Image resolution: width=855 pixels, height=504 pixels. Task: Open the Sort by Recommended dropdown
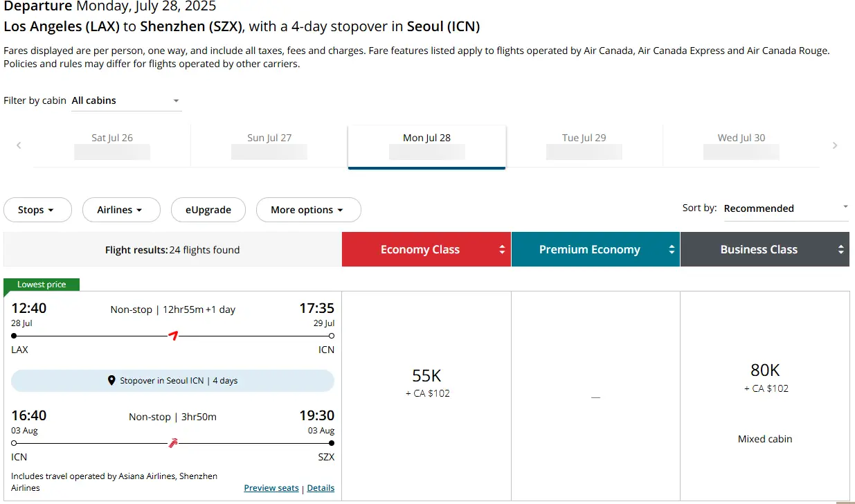click(786, 208)
